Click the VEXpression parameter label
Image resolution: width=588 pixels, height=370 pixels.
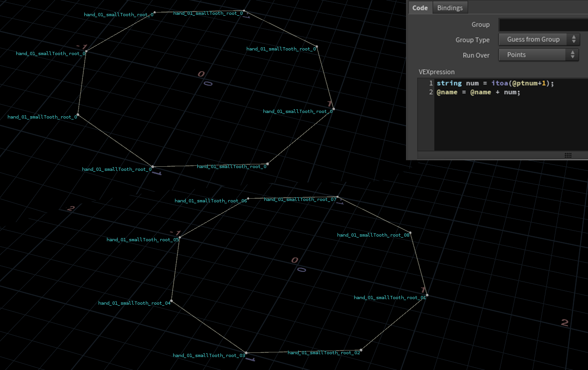coord(436,72)
